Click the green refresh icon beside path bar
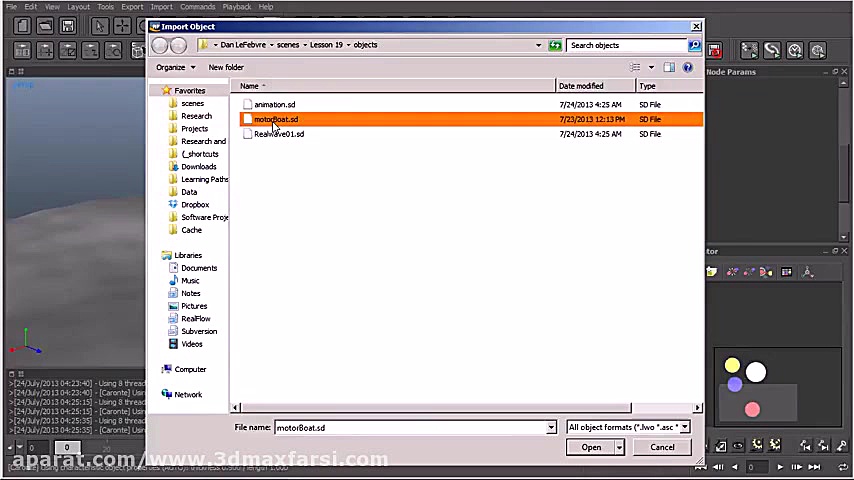This screenshot has width=854, height=480. tap(555, 45)
